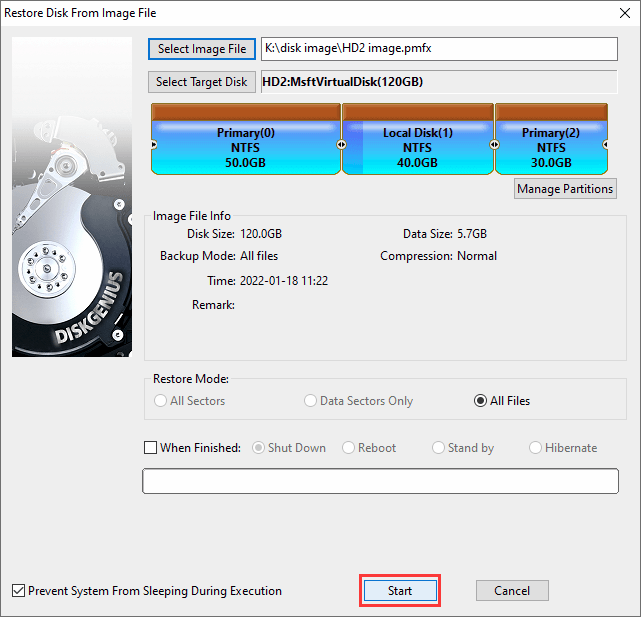Click divider handle between Local Disk(1) and Primary(2)
Screen dimensions: 641x617
click(x=494, y=145)
